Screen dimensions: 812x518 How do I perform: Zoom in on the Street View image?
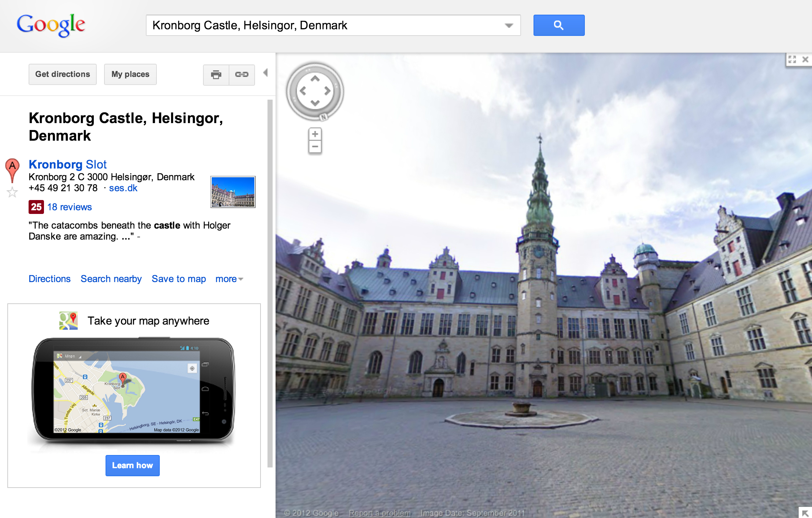pos(315,134)
